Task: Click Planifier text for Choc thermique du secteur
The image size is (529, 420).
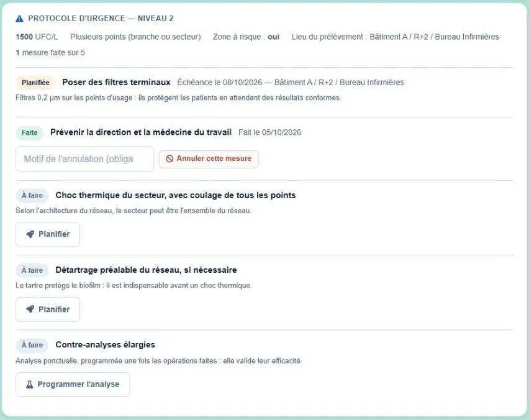Action: click(54, 234)
